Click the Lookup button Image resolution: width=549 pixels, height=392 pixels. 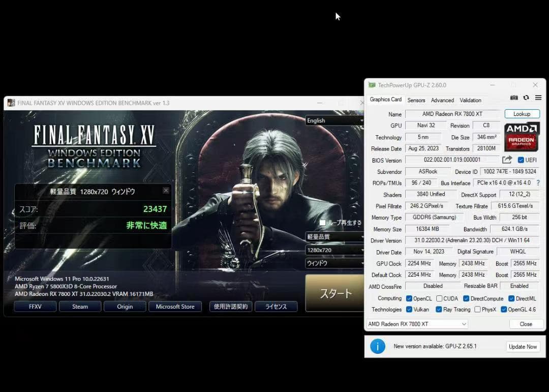click(x=522, y=114)
